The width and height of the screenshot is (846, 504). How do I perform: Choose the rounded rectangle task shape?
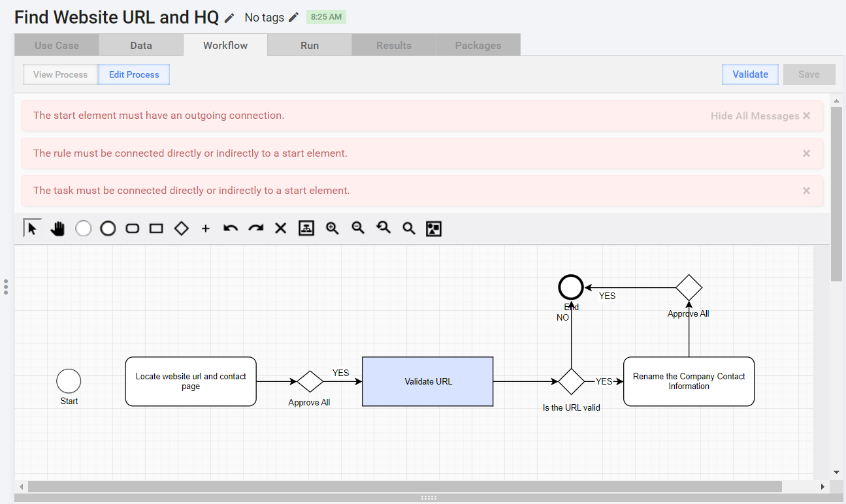point(132,228)
